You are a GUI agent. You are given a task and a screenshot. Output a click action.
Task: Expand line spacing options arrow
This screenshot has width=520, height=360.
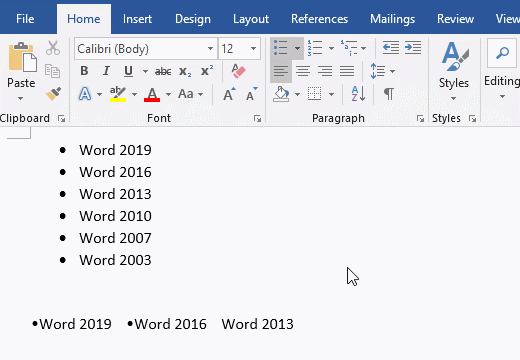click(392, 71)
